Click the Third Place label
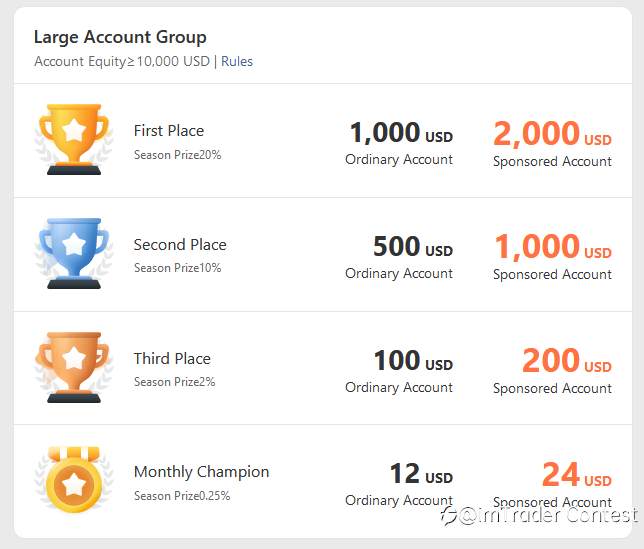This screenshot has width=644, height=549. coord(172,358)
